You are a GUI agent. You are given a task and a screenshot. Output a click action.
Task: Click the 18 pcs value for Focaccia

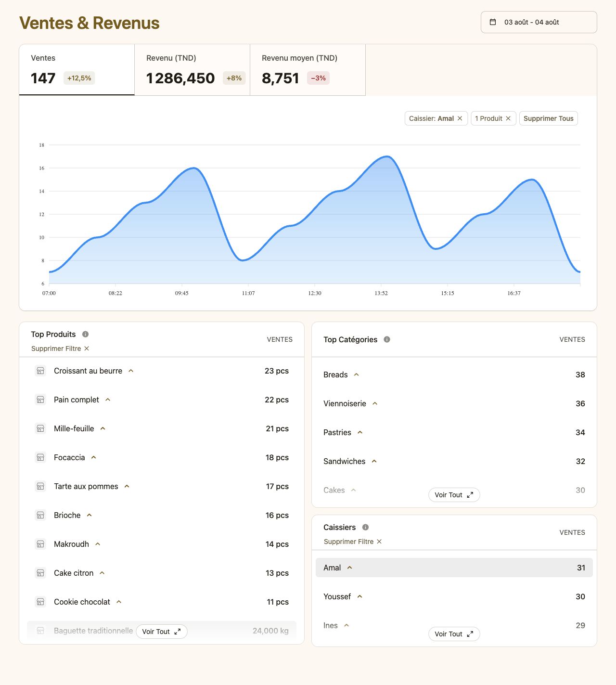click(277, 457)
